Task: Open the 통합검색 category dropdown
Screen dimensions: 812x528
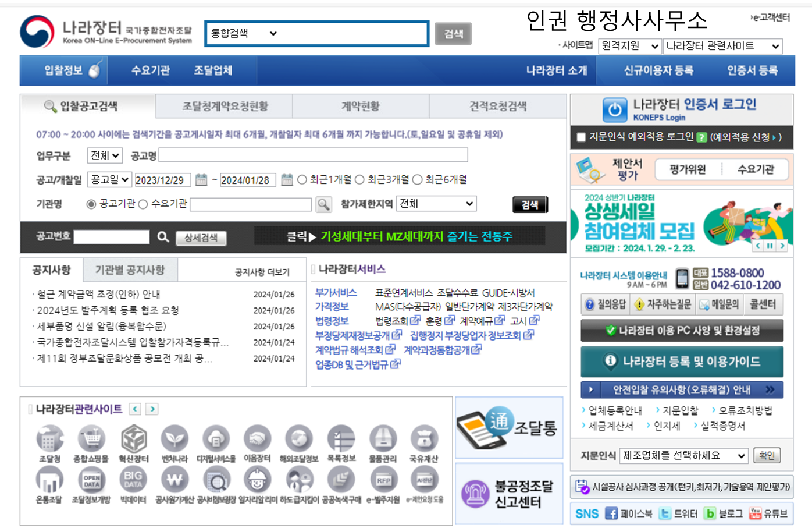Action: coord(244,33)
